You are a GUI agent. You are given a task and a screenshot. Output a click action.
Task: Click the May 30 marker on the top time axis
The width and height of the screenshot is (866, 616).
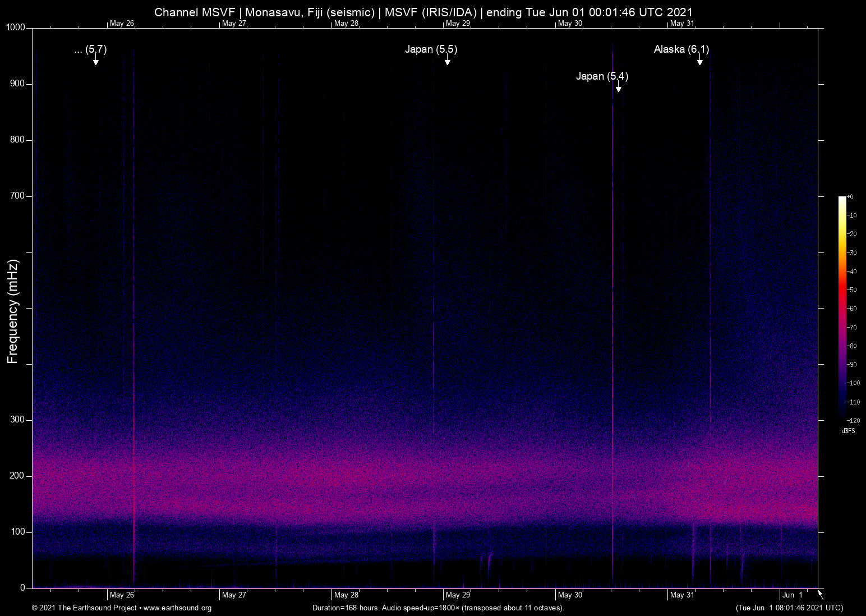[570, 24]
